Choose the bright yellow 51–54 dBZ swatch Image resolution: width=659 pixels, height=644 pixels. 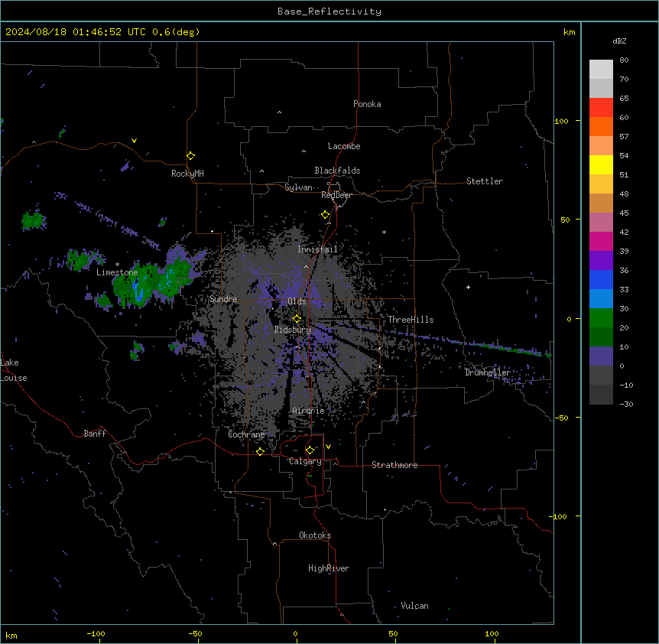pyautogui.click(x=601, y=164)
